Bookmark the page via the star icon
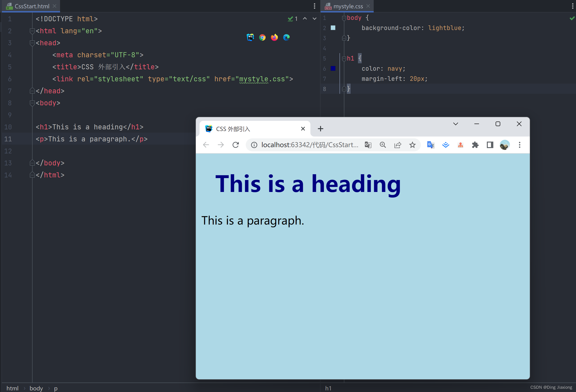This screenshot has height=392, width=576. point(412,145)
